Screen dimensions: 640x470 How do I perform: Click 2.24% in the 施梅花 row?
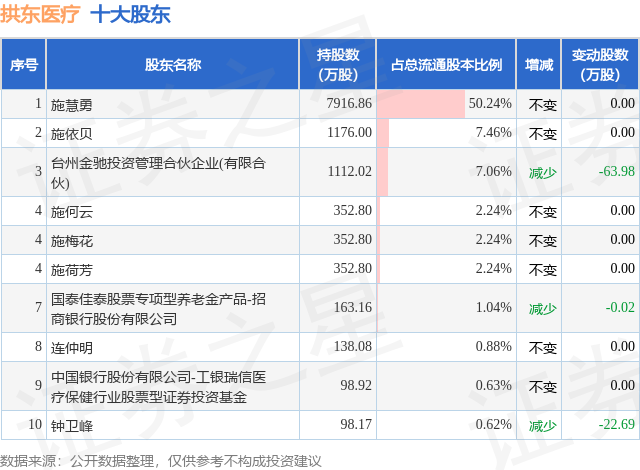(493, 239)
